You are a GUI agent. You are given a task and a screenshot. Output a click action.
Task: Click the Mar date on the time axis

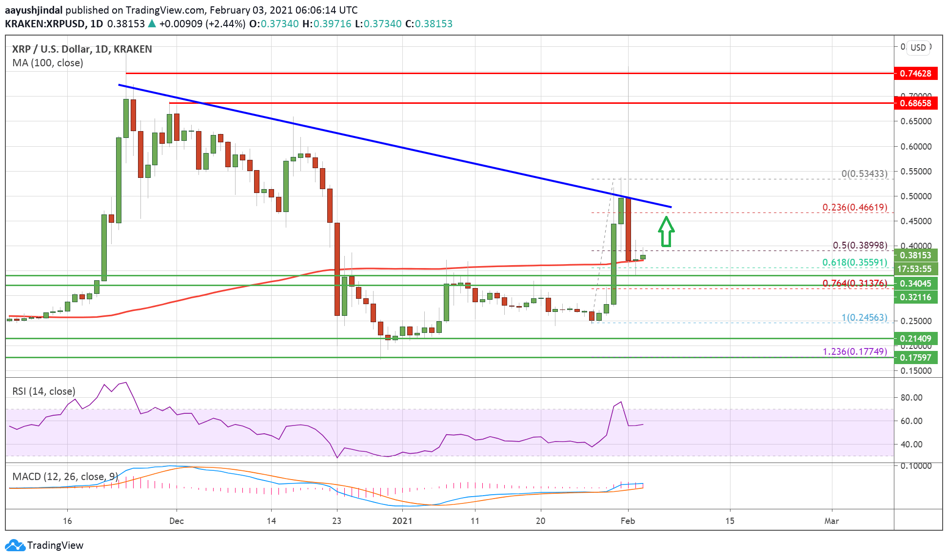click(831, 521)
